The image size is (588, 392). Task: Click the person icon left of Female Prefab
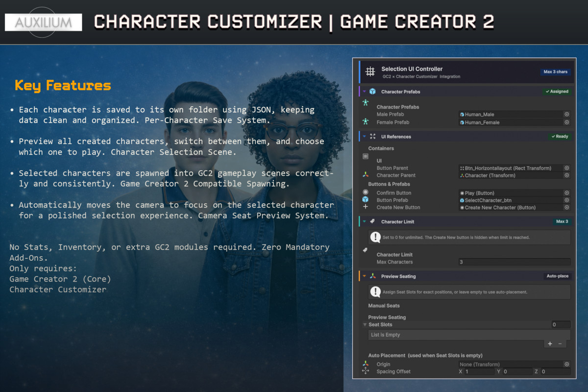coord(365,122)
